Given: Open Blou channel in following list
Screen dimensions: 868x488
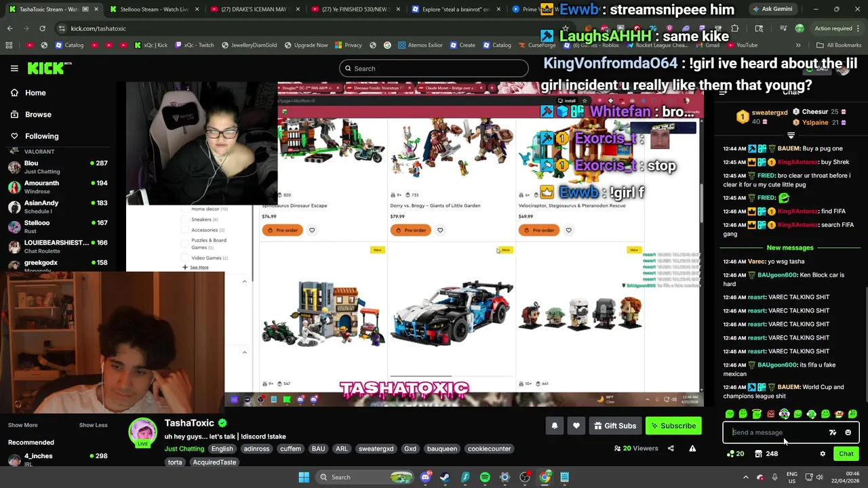Looking at the screenshot, I should pyautogui.click(x=58, y=167).
